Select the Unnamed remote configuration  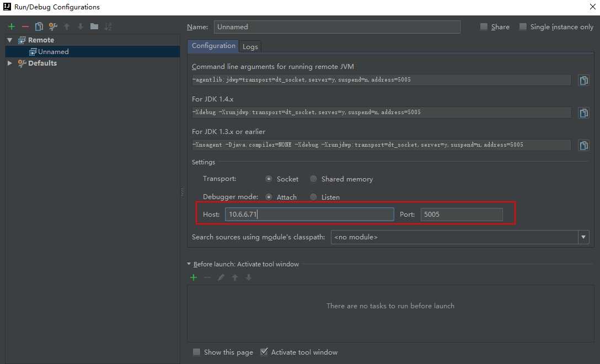(92, 52)
